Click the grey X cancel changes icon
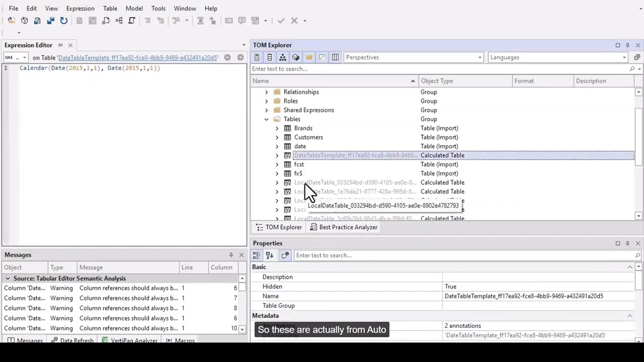The width and height of the screenshot is (644, 362). [294, 21]
